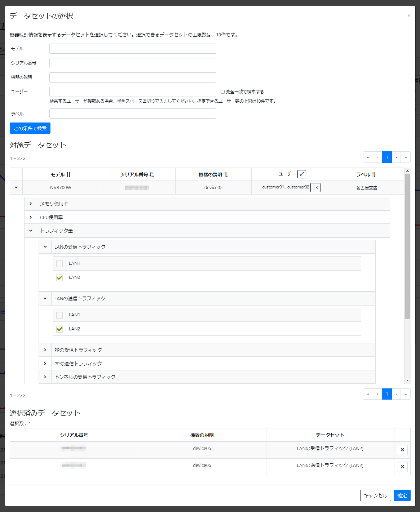This screenshot has width=420, height=512.
Task: Enable 完全一致で検索する option
Action: pos(222,92)
